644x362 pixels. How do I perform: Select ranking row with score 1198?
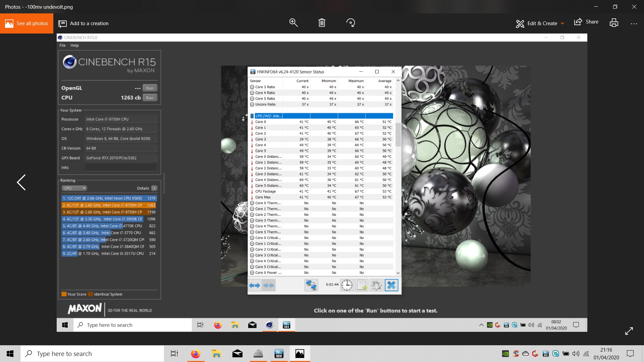109,212
